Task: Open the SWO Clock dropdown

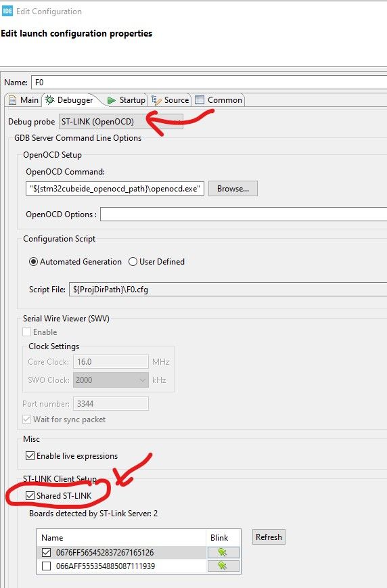Action: click(111, 380)
